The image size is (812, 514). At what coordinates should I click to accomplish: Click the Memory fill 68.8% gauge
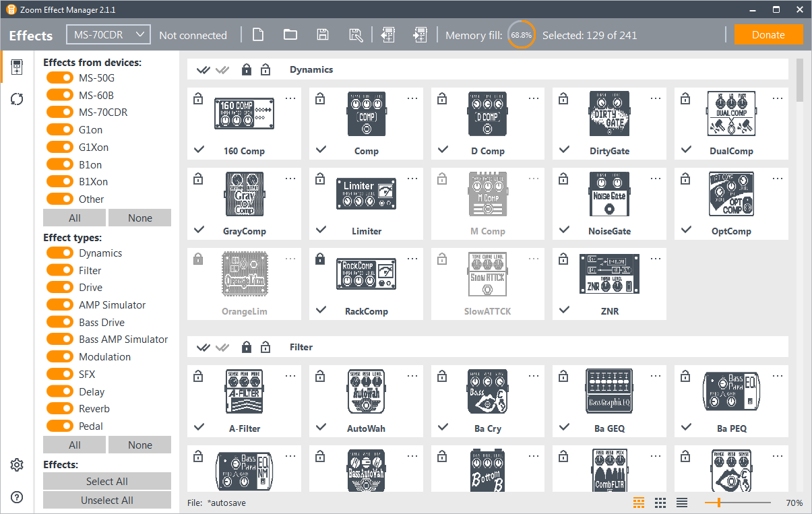coord(521,35)
